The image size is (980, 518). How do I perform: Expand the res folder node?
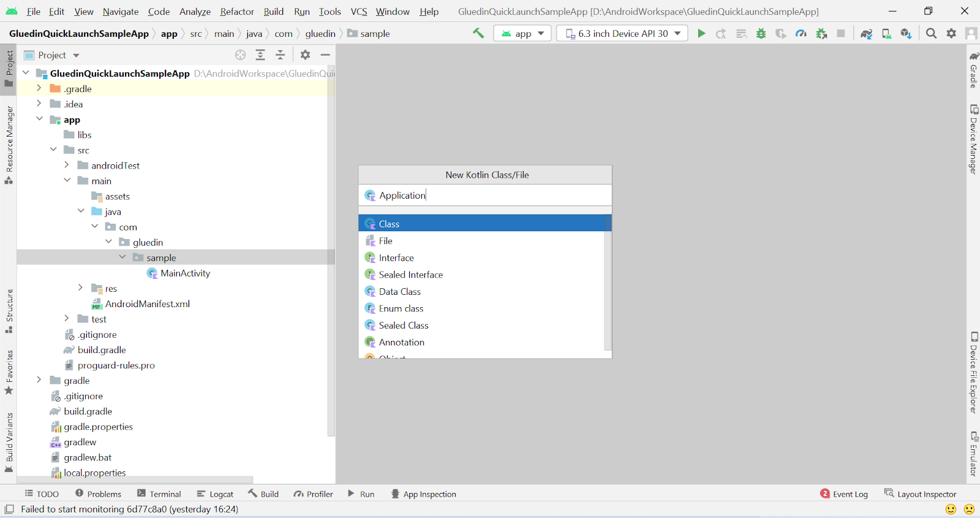coord(80,288)
